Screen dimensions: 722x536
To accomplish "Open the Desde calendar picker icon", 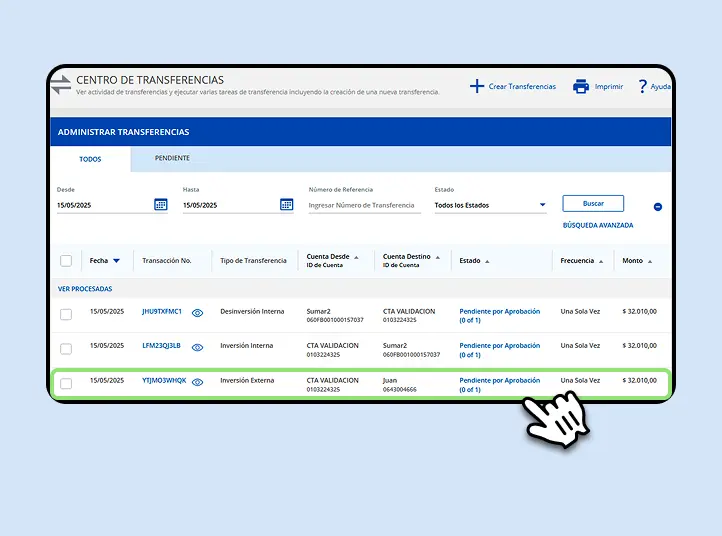I will coord(161,204).
